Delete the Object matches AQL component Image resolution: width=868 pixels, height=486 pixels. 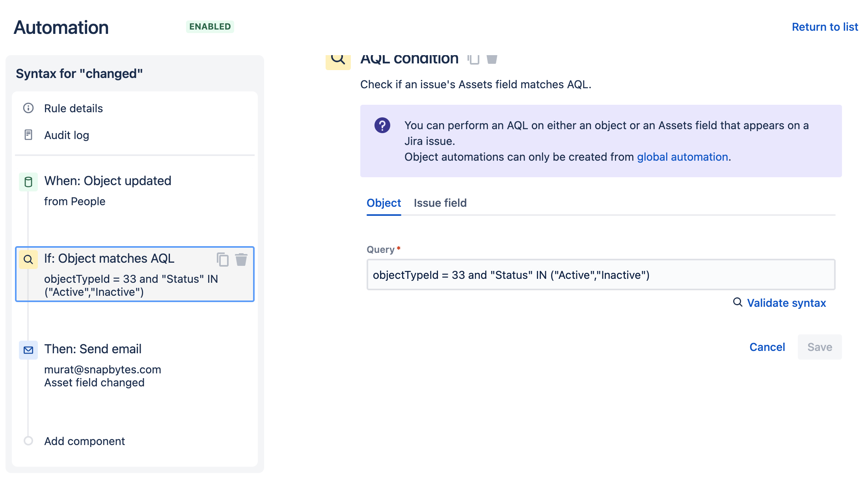coord(241,260)
